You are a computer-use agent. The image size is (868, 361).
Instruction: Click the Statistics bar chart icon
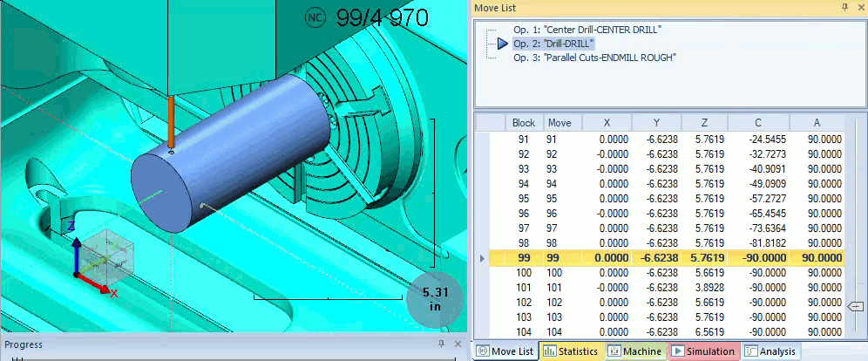coord(549,351)
